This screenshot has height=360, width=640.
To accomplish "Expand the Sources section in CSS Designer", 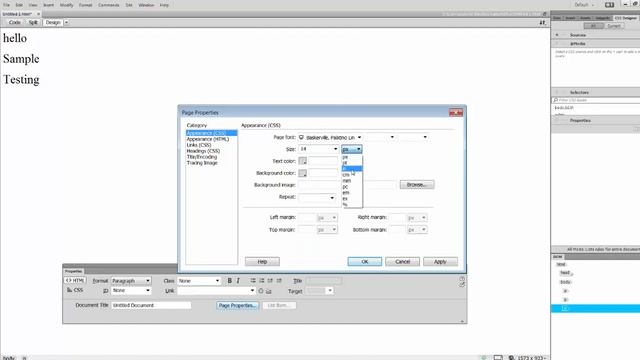I will tap(557, 35).
